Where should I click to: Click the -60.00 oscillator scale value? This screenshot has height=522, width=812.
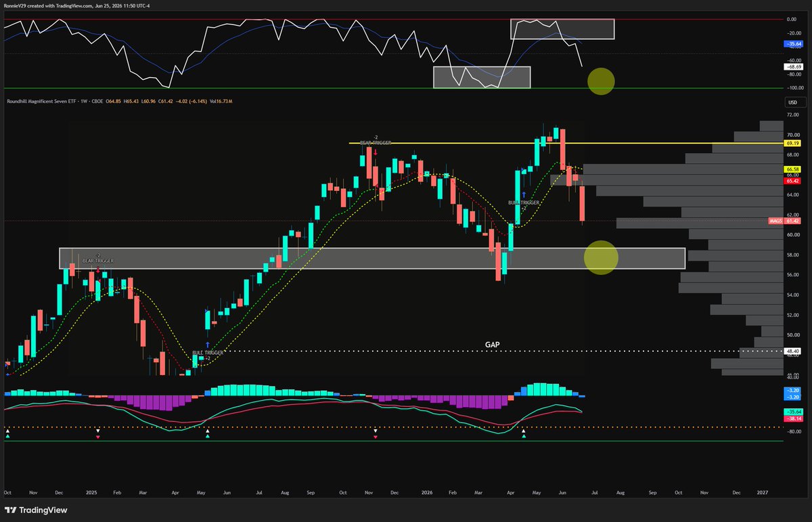794,60
